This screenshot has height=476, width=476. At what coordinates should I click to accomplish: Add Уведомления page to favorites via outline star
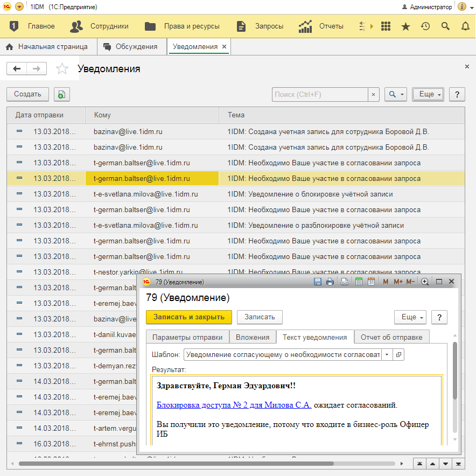pyautogui.click(x=62, y=69)
